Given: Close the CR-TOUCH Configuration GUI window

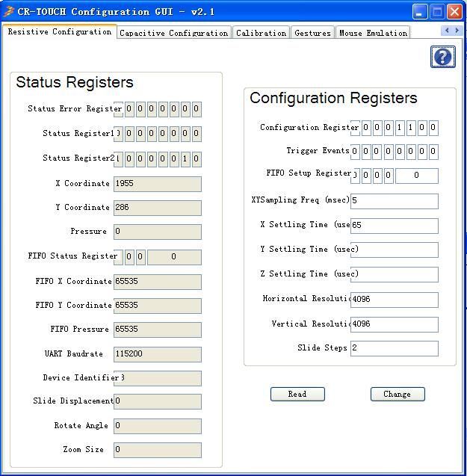Looking at the screenshot, I should 454,12.
